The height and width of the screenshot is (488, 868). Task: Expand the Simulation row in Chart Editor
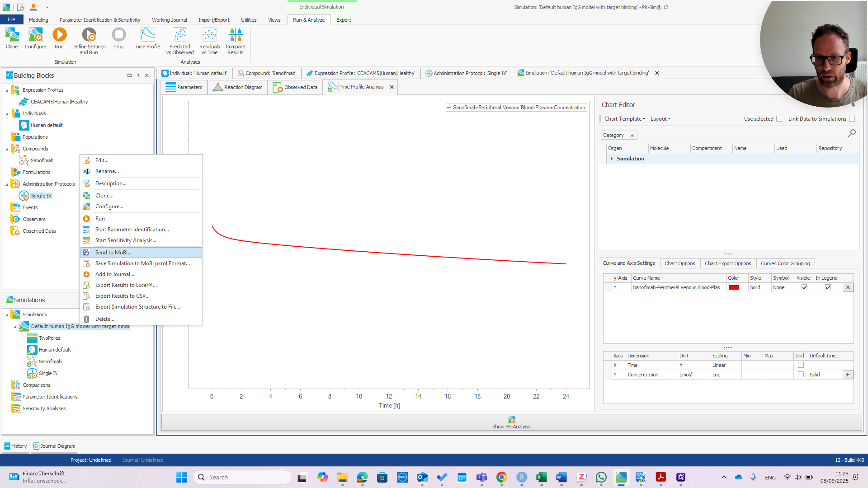[x=612, y=159]
